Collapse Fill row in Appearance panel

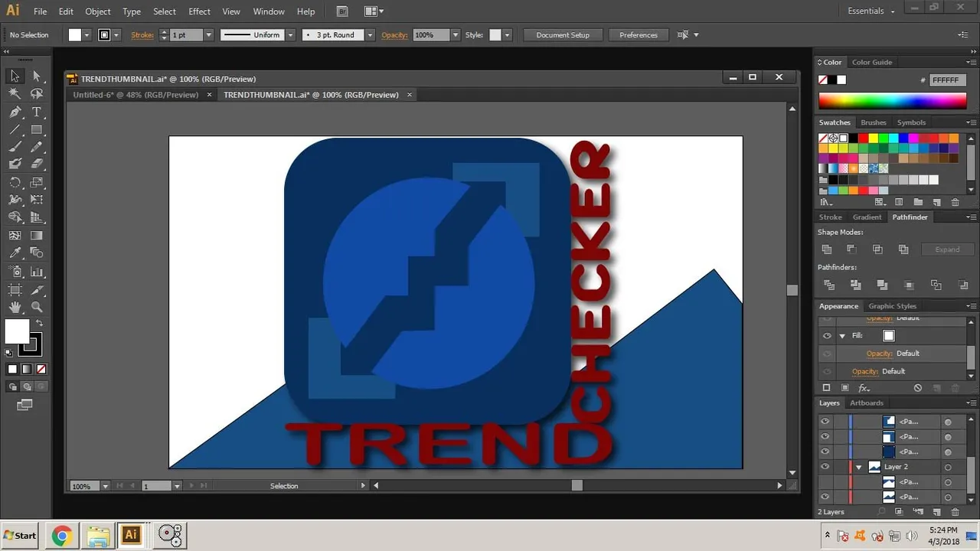coord(842,335)
